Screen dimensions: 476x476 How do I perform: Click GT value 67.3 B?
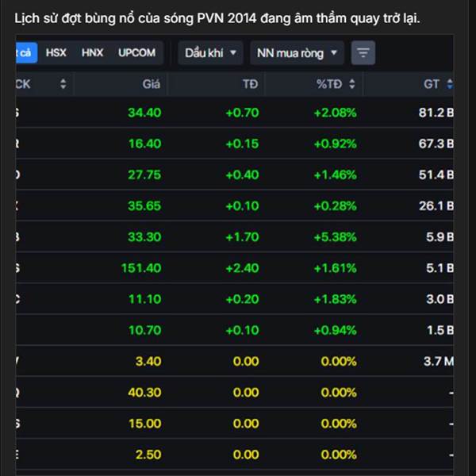point(436,144)
